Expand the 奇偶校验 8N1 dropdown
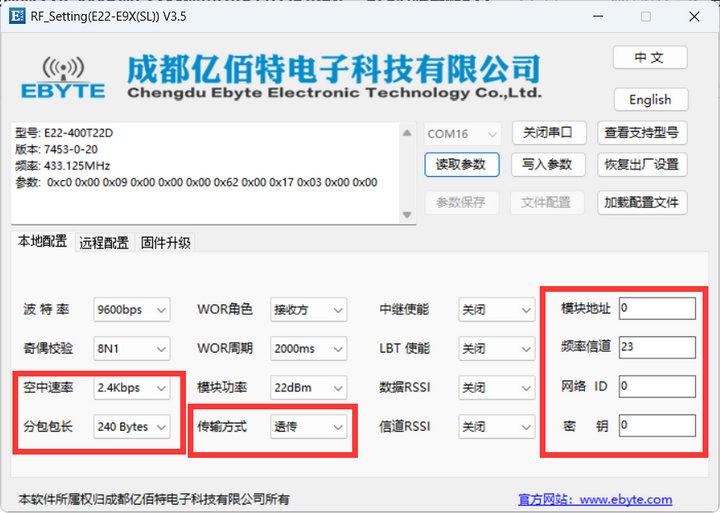Image resolution: width=720 pixels, height=513 pixels. pyautogui.click(x=132, y=349)
